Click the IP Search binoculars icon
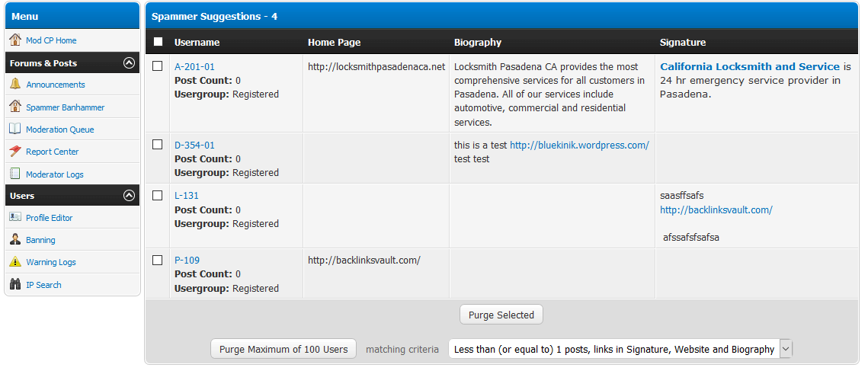This screenshot has height=371, width=868. [14, 285]
